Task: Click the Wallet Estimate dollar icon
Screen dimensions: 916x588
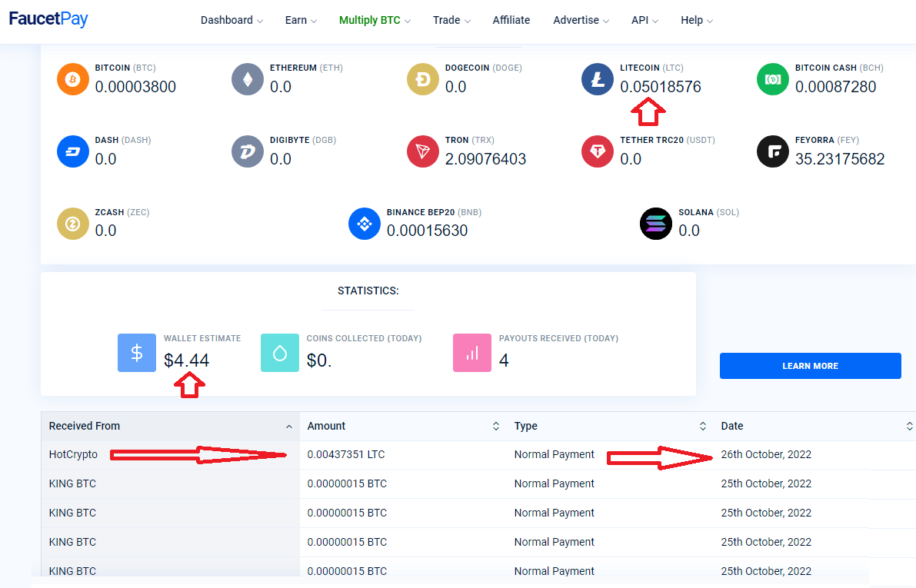Action: click(137, 353)
